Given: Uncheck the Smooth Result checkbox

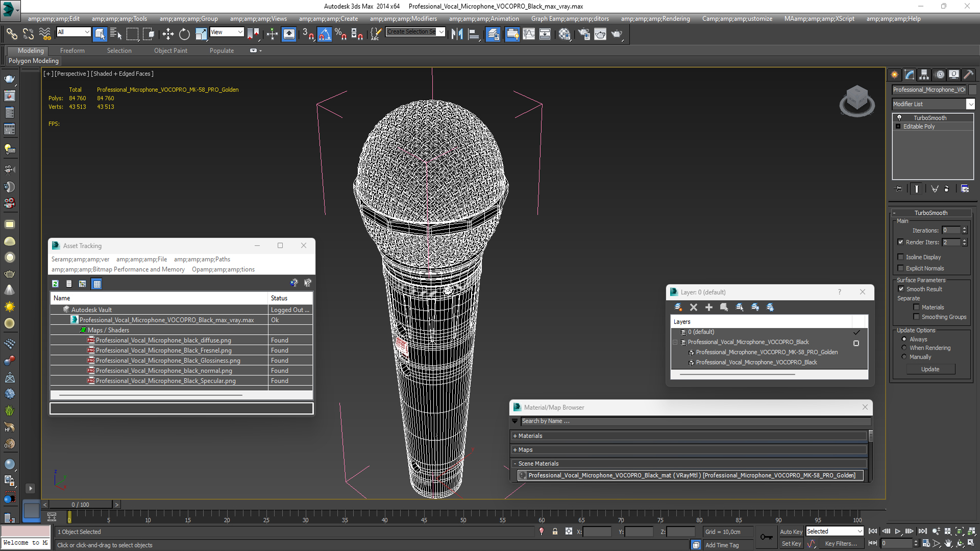Looking at the screenshot, I should 901,289.
